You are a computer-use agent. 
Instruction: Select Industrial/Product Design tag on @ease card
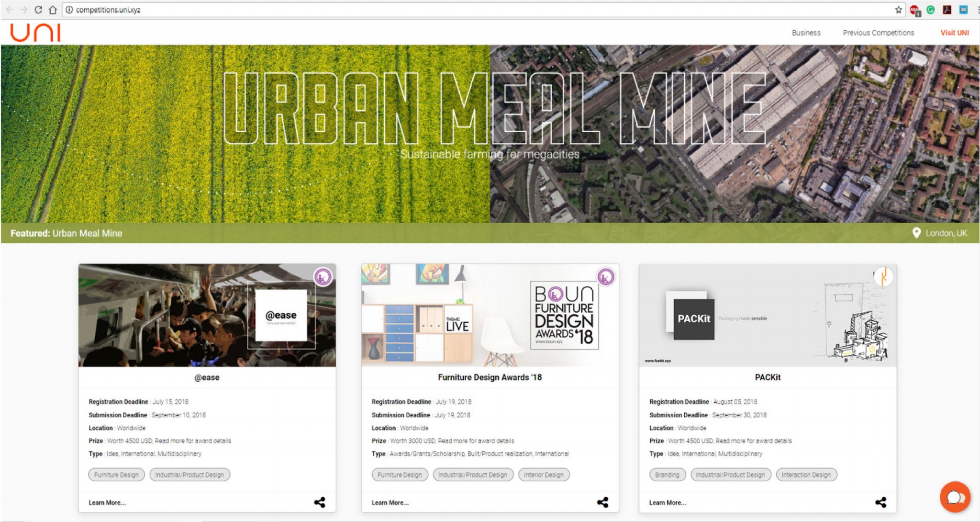[x=189, y=475]
